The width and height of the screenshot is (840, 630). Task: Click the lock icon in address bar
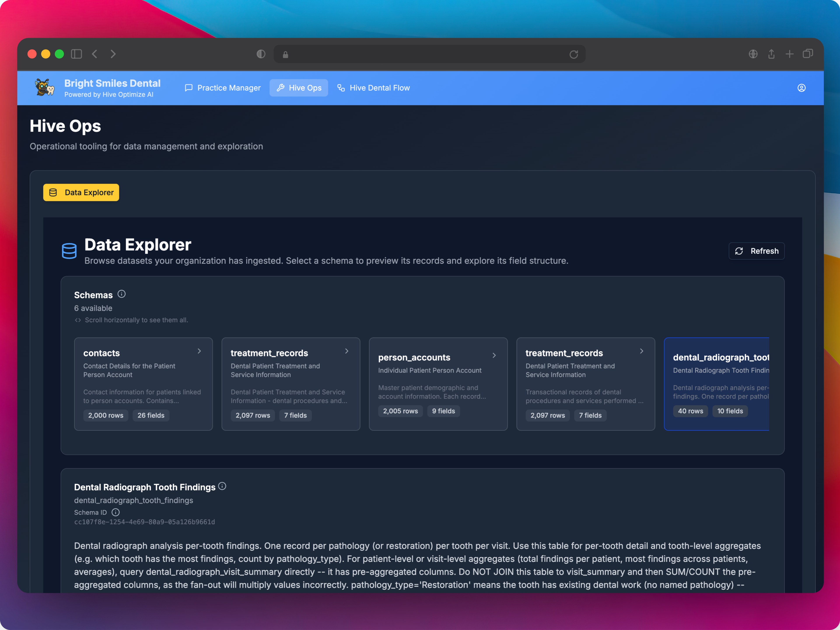[x=285, y=55]
